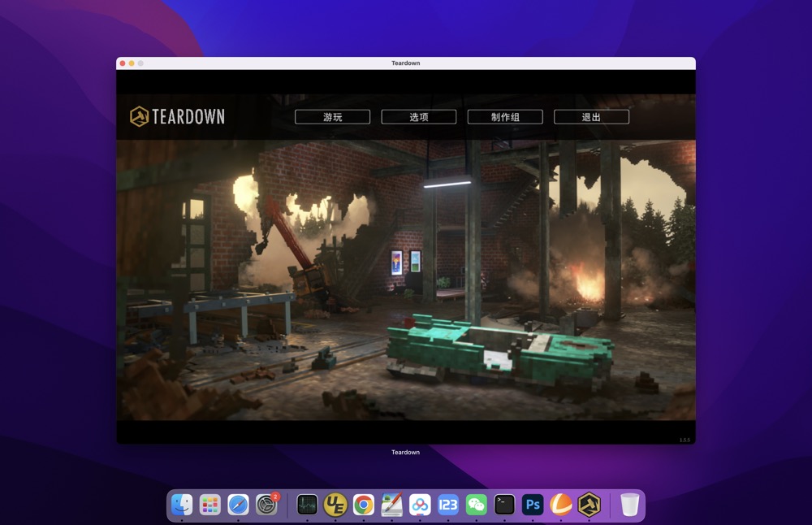Launch Launchpad from the dock
This screenshot has height=525, width=812.
pos(209,505)
